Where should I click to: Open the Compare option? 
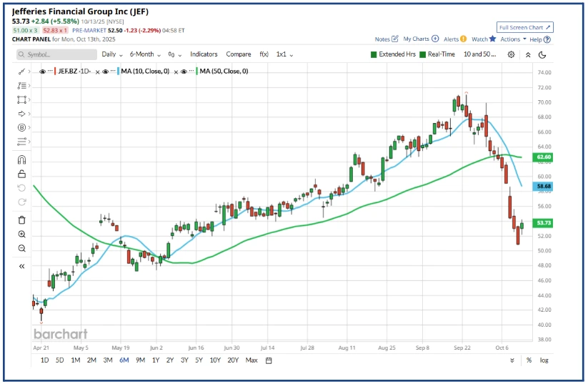point(239,54)
